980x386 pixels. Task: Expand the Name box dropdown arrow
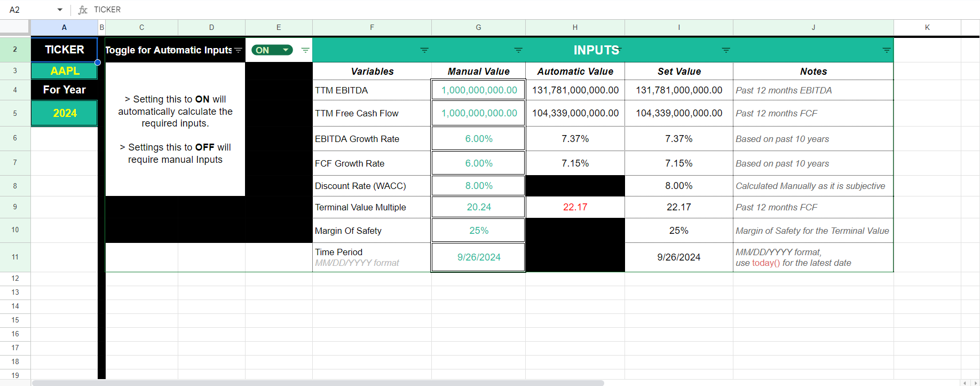click(x=60, y=10)
